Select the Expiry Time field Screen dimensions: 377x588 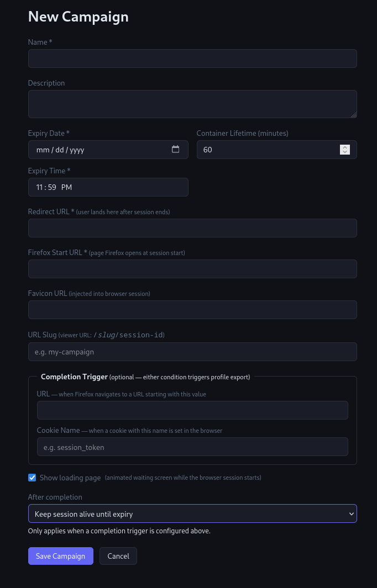point(108,187)
